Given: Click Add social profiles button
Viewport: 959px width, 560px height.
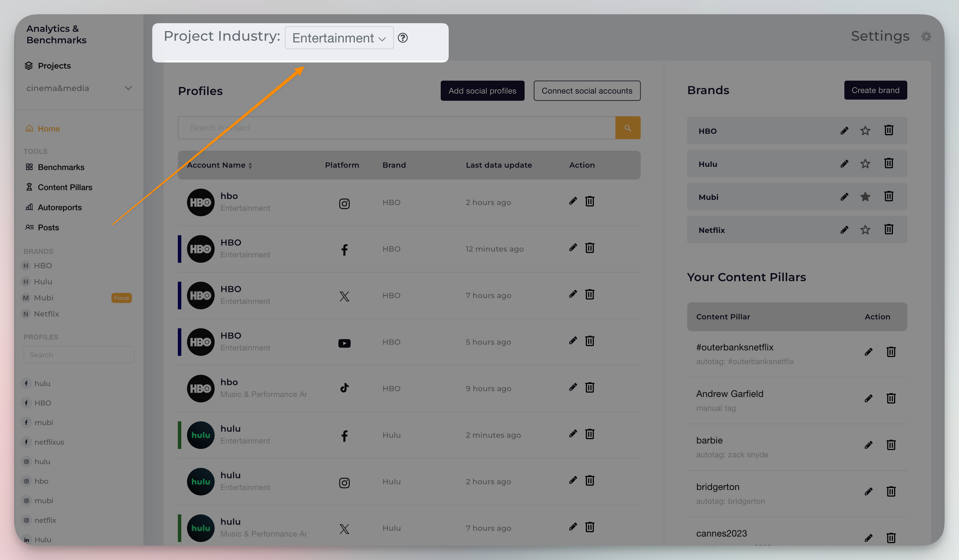Looking at the screenshot, I should 482,91.
